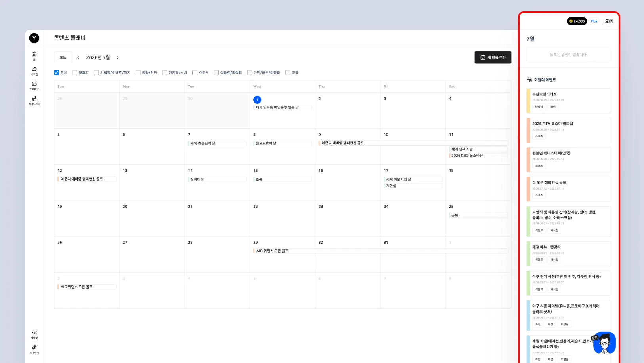Open the 세계 이모지의 날 event
Image resolution: width=644 pixels, height=363 pixels.
[413, 179]
